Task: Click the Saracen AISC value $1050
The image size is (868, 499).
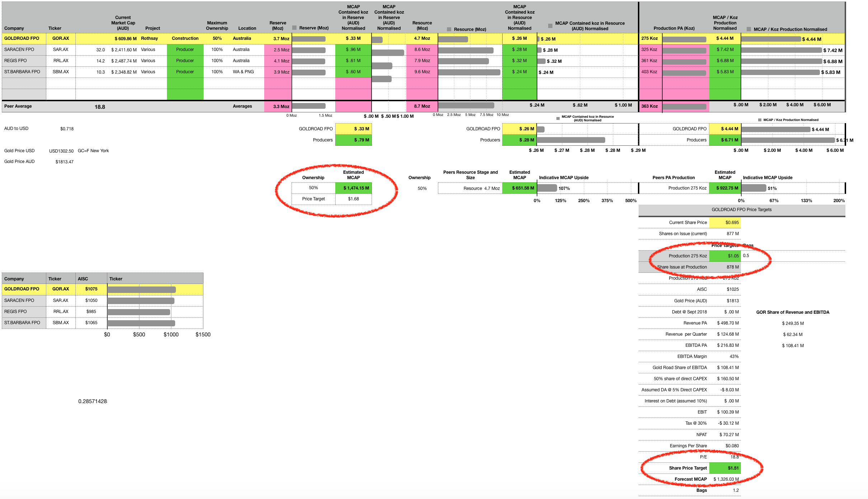Action: click(91, 300)
